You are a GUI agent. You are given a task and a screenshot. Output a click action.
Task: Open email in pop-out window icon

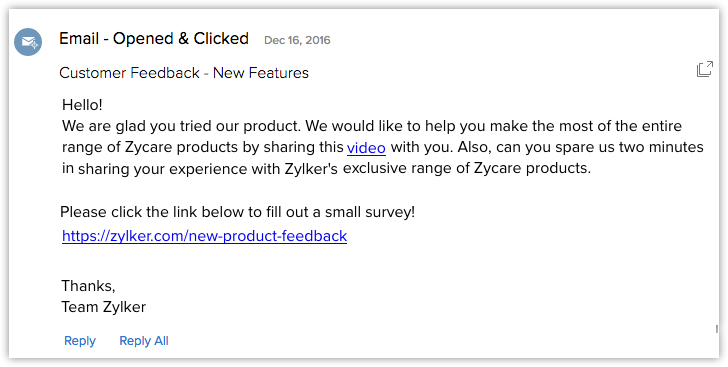(x=705, y=69)
